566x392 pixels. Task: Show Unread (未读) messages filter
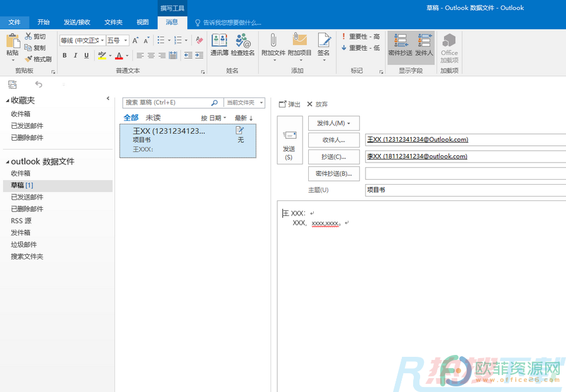pos(153,118)
